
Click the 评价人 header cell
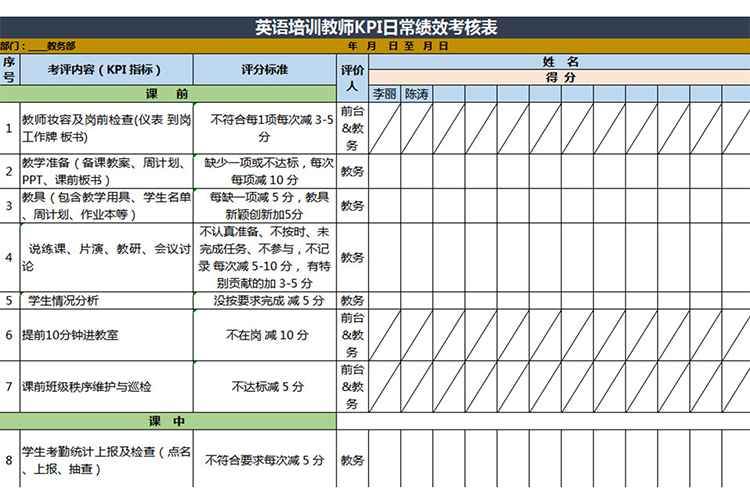coord(353,78)
